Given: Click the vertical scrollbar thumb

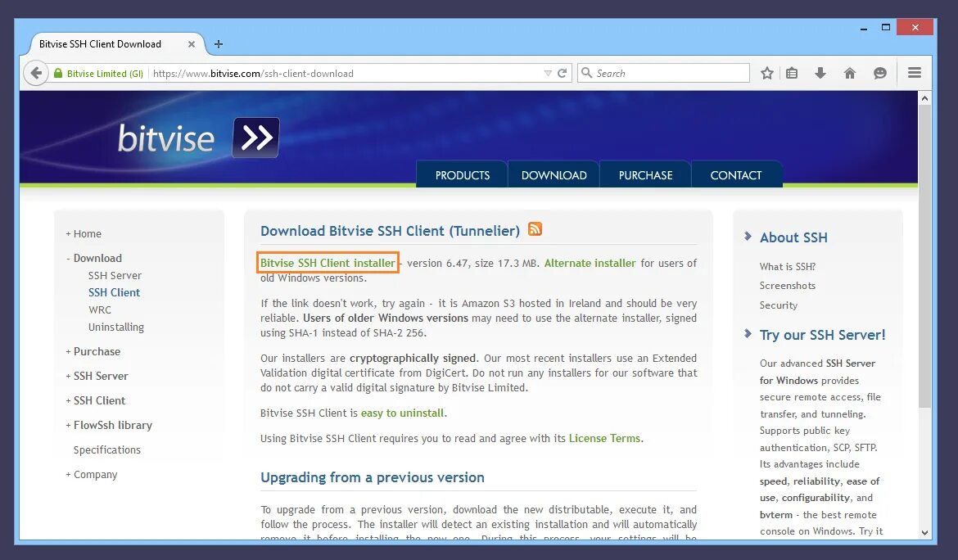Looking at the screenshot, I should pyautogui.click(x=924, y=256).
